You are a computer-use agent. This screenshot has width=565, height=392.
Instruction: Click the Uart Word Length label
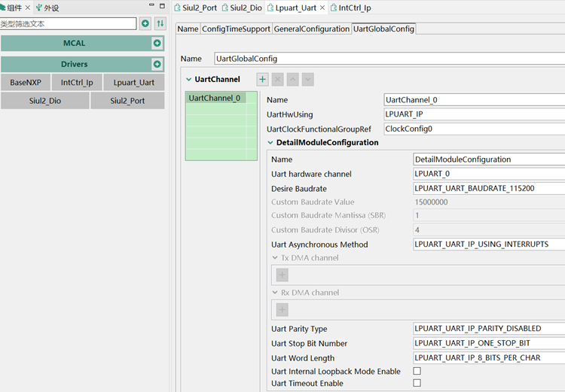click(303, 358)
